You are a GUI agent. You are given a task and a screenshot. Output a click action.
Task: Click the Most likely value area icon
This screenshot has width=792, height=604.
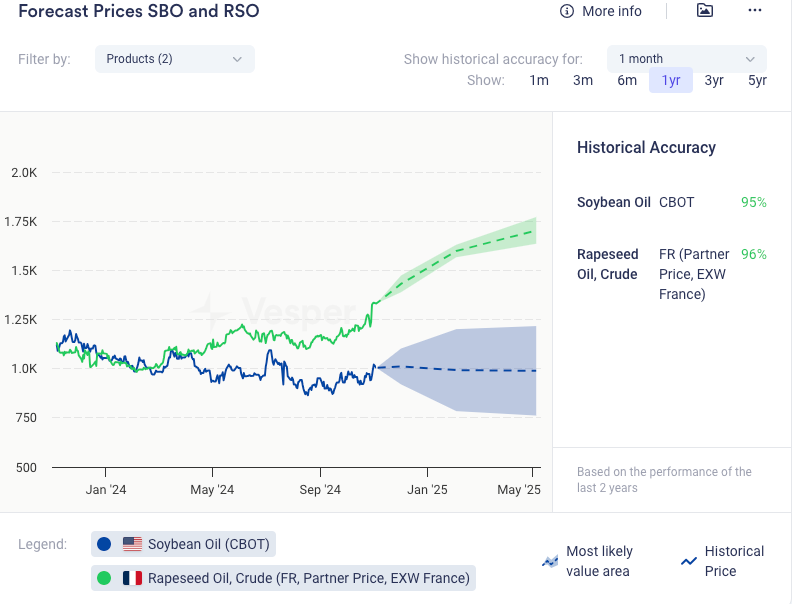(549, 562)
